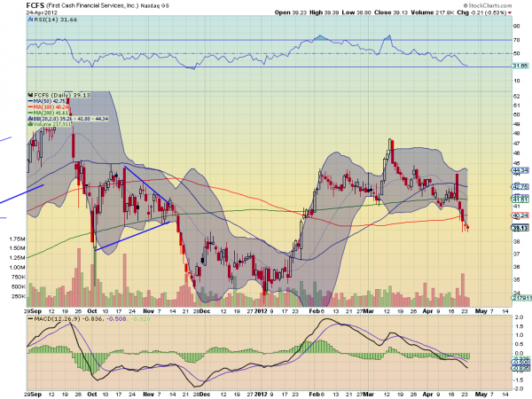This screenshot has height=399, width=532.
Task: Click the purple -0.508 MACD signal value
Action: (x=117, y=319)
